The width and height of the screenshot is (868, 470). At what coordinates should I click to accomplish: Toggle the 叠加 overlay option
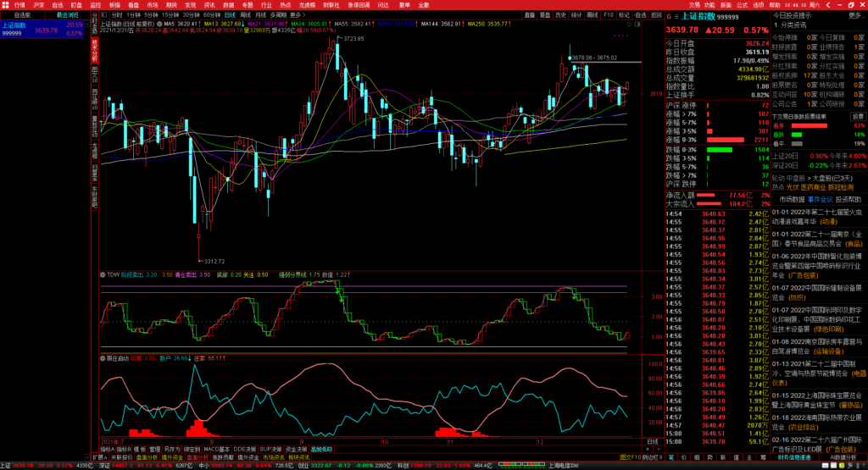(x=545, y=15)
